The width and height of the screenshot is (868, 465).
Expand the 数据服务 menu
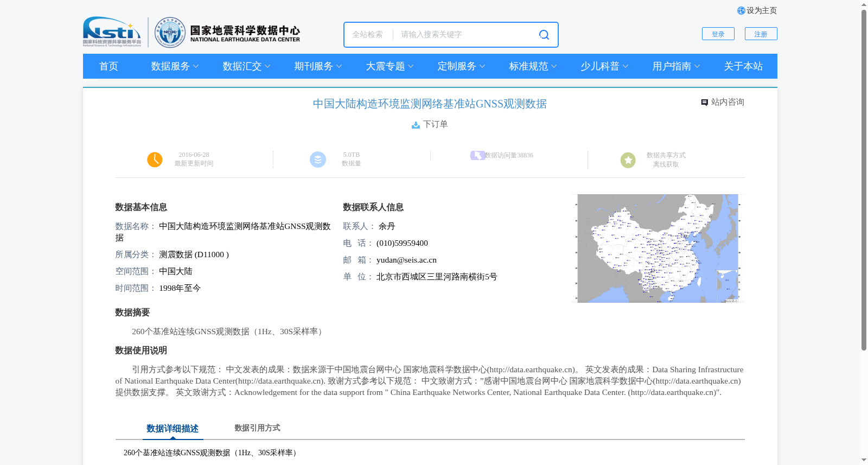pyautogui.click(x=175, y=66)
